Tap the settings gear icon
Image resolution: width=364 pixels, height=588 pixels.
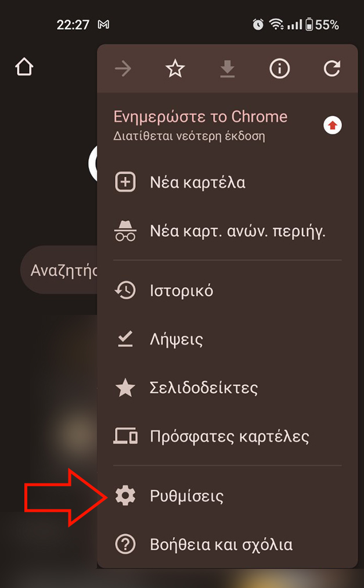[x=125, y=496]
